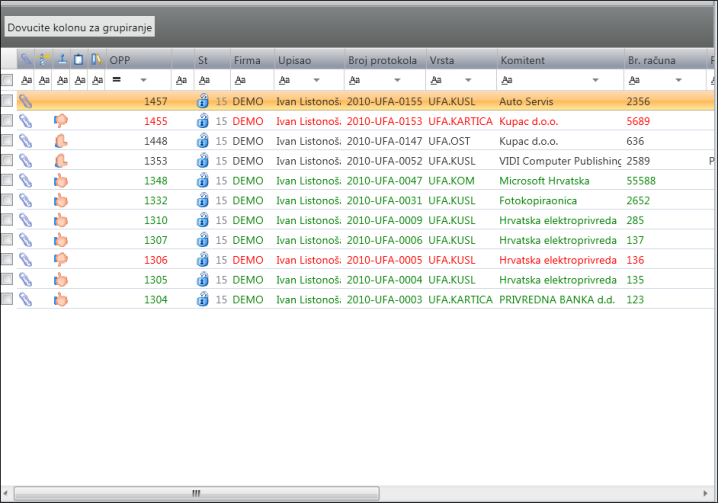Click the scrollbar left arrow
Viewport: 718px width, 503px height.
pos(5,493)
